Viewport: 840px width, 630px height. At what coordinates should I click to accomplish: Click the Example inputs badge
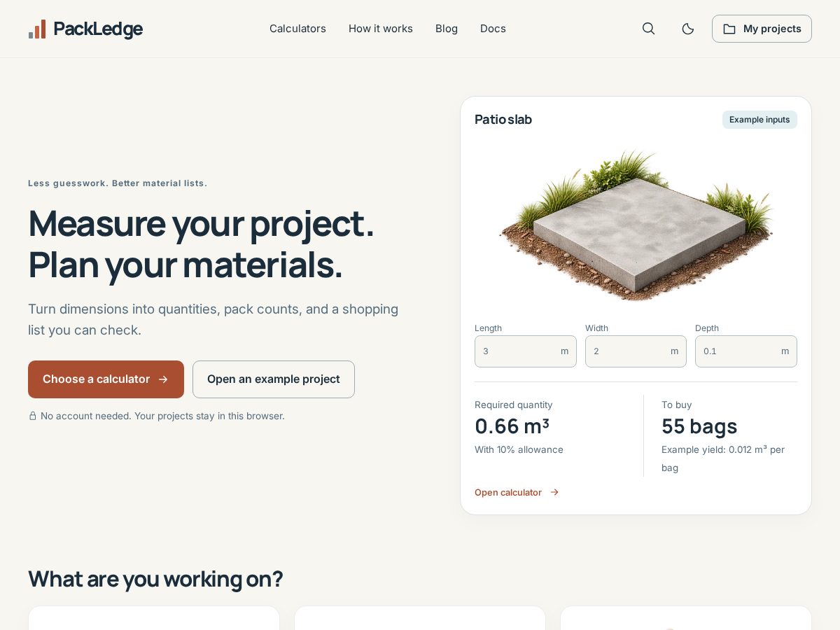pos(759,120)
